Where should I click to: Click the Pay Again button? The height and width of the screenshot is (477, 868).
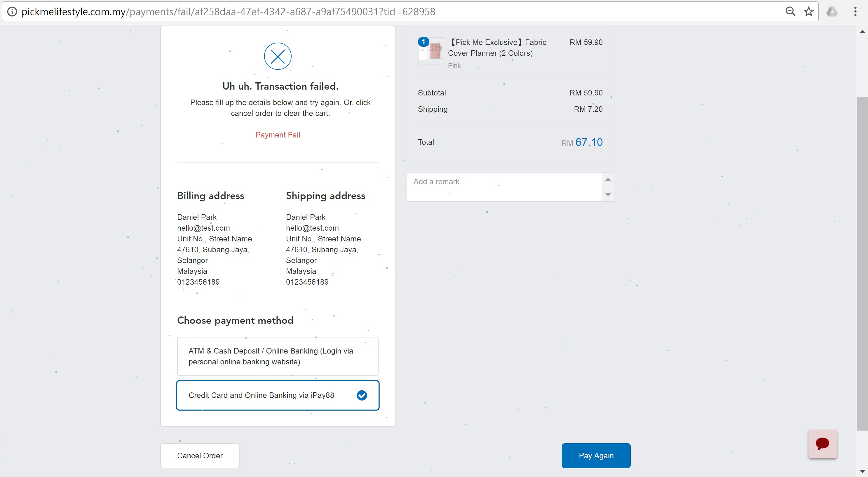(596, 456)
